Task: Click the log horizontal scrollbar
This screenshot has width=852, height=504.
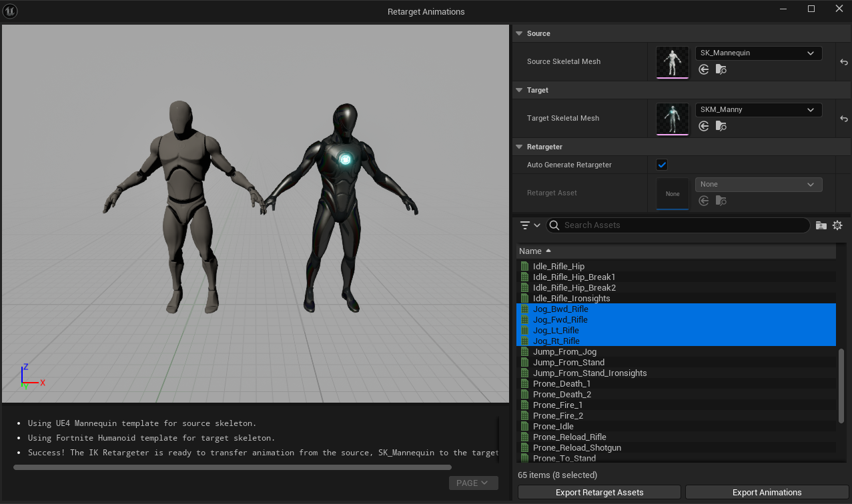Action: click(232, 467)
